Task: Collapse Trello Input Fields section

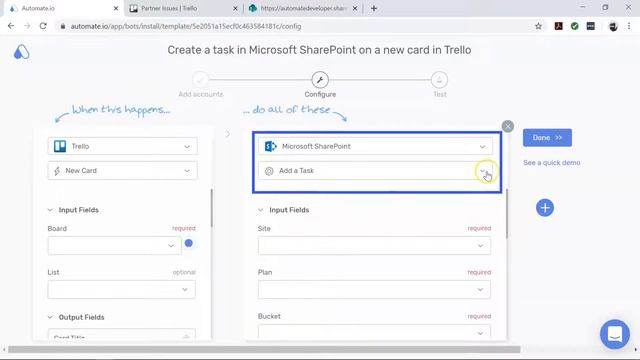Action: point(50,210)
